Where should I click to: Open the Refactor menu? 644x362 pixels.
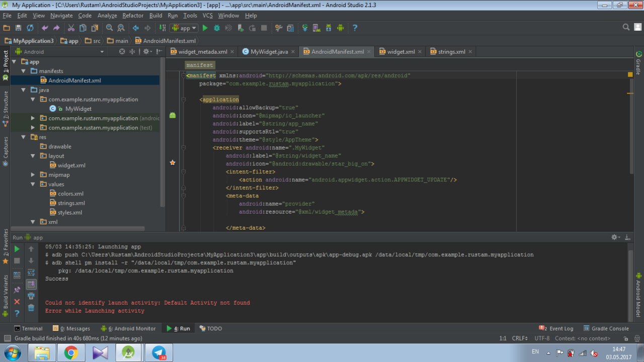(x=133, y=16)
